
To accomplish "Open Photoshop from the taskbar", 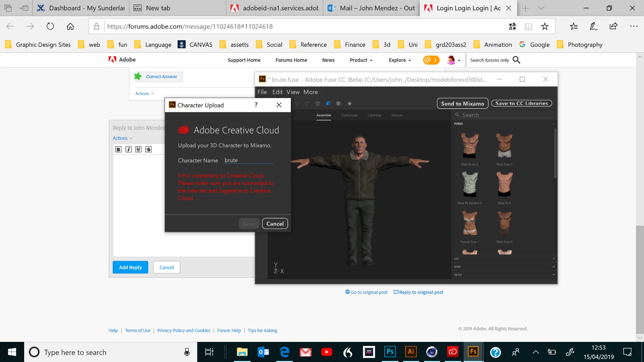I will tap(390, 352).
